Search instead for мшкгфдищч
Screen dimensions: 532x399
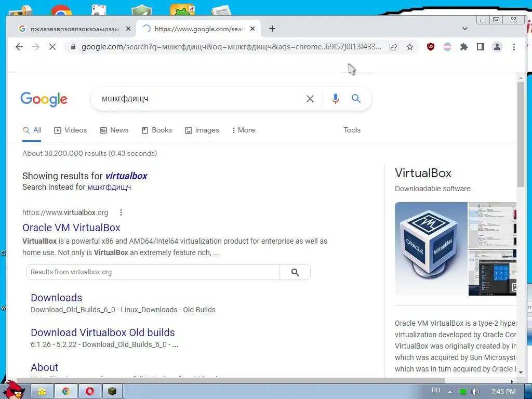click(x=109, y=187)
